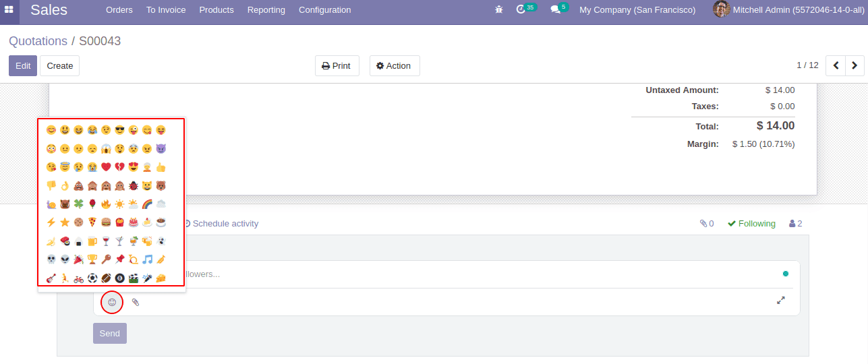Choose the thumbs down emoji
Image resolution: width=868 pixels, height=364 pixels.
coord(51,185)
